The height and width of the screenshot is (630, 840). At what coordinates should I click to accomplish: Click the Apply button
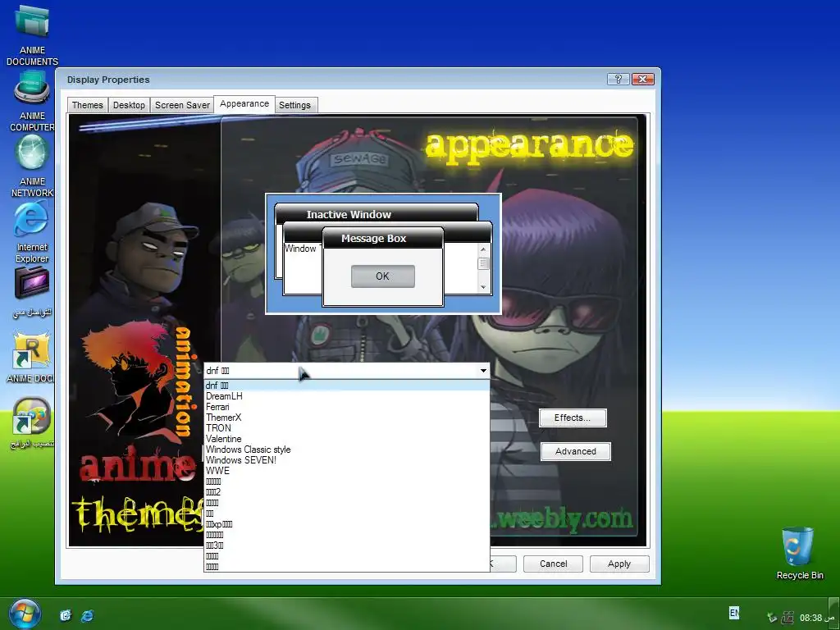point(619,564)
